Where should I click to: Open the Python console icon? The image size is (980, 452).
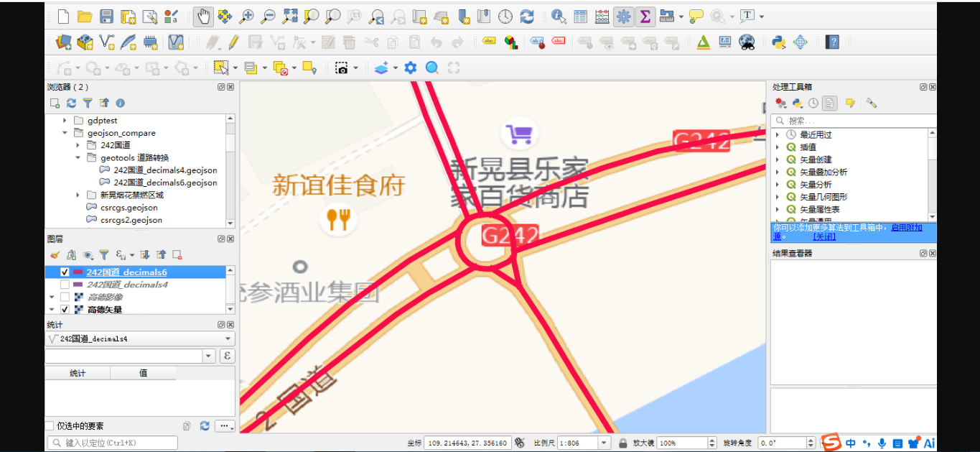(779, 42)
